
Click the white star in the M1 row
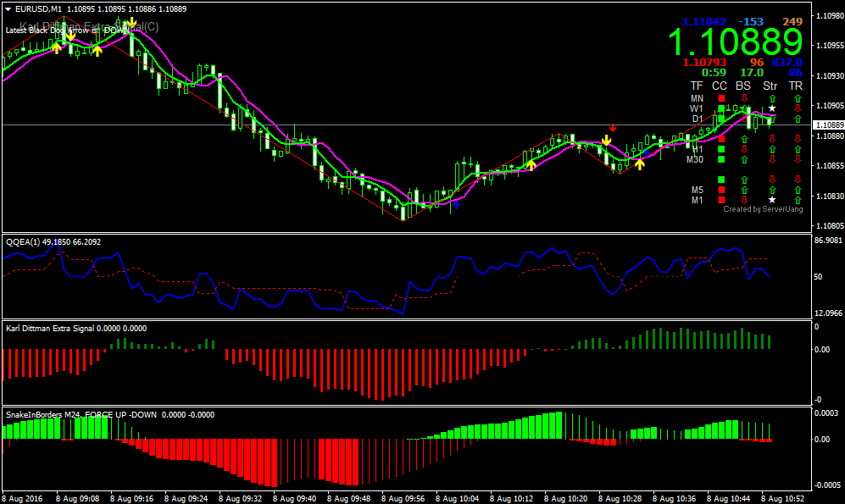point(771,201)
